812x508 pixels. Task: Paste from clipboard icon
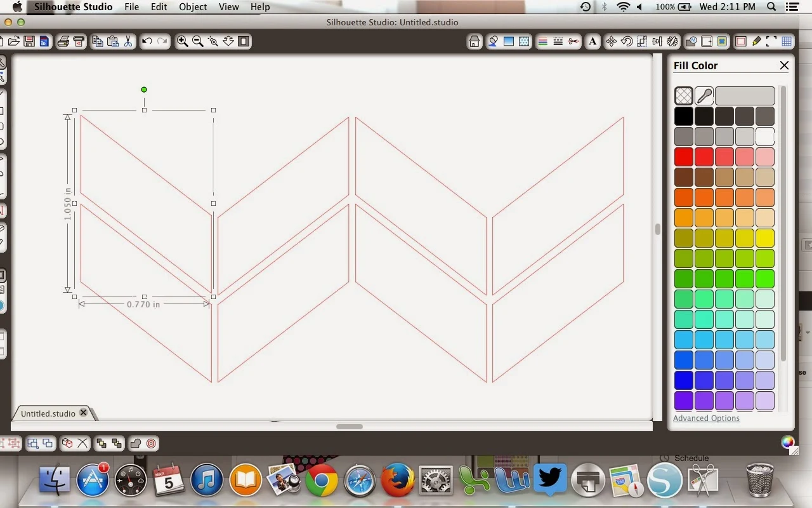[113, 41]
